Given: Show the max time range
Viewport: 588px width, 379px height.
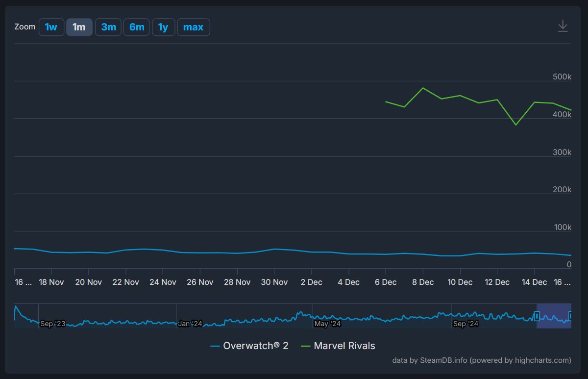Looking at the screenshot, I should click(x=193, y=27).
